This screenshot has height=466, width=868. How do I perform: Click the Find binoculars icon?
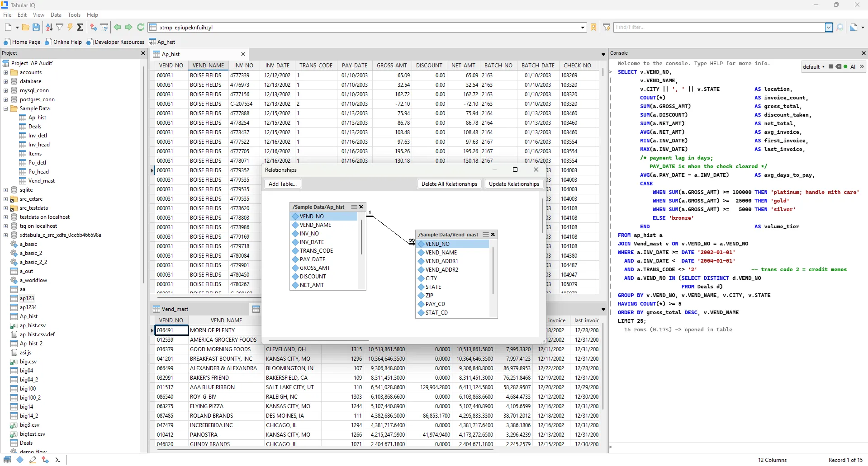tap(840, 27)
